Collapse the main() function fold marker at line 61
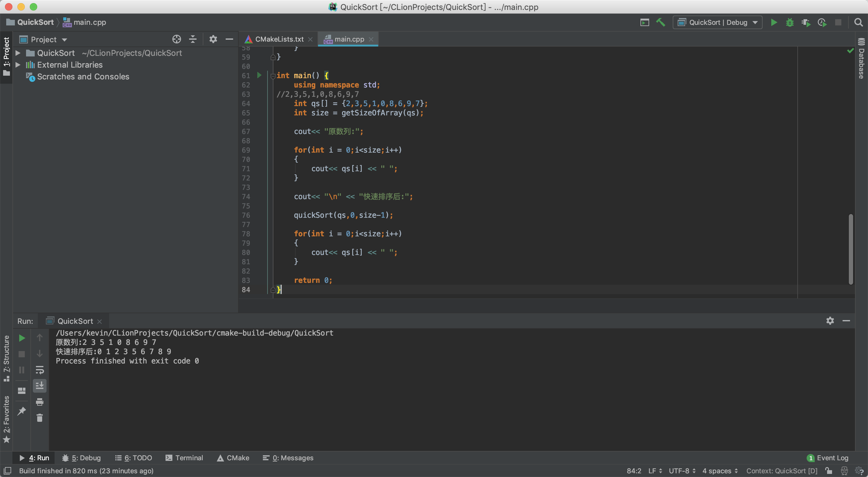Viewport: 868px width, 477px height. point(273,76)
